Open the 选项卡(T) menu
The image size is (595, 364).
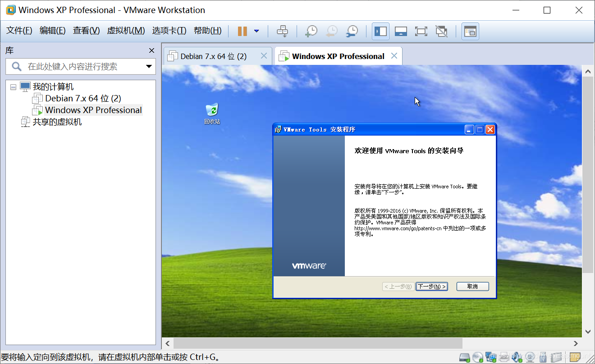coord(169,31)
